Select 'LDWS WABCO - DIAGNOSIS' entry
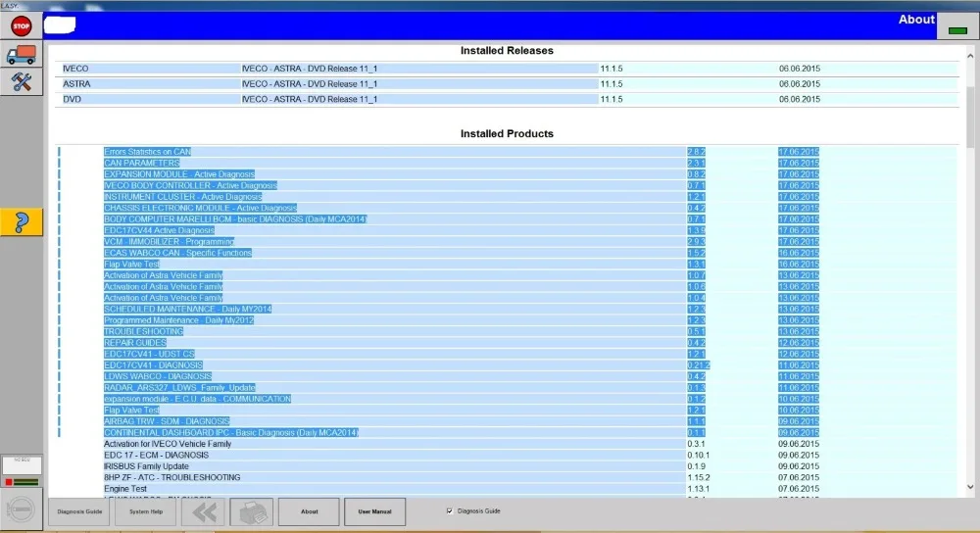 tap(158, 377)
